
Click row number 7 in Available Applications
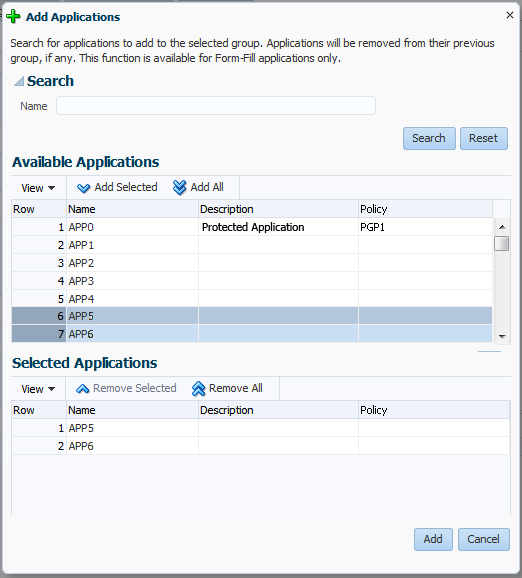[x=39, y=334]
